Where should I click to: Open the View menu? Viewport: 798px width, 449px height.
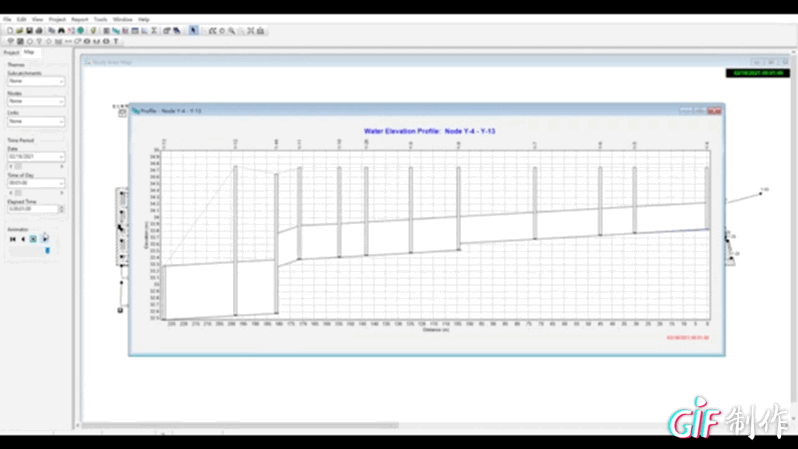point(37,19)
